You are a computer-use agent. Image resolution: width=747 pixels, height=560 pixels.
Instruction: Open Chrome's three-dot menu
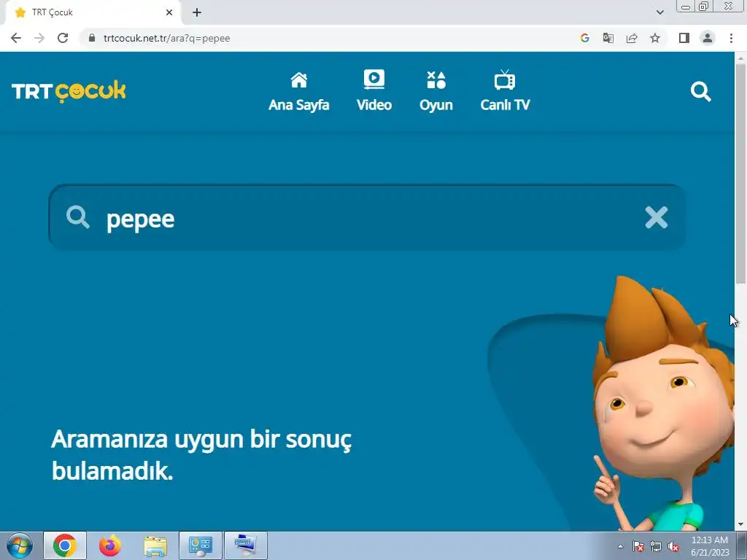click(731, 38)
